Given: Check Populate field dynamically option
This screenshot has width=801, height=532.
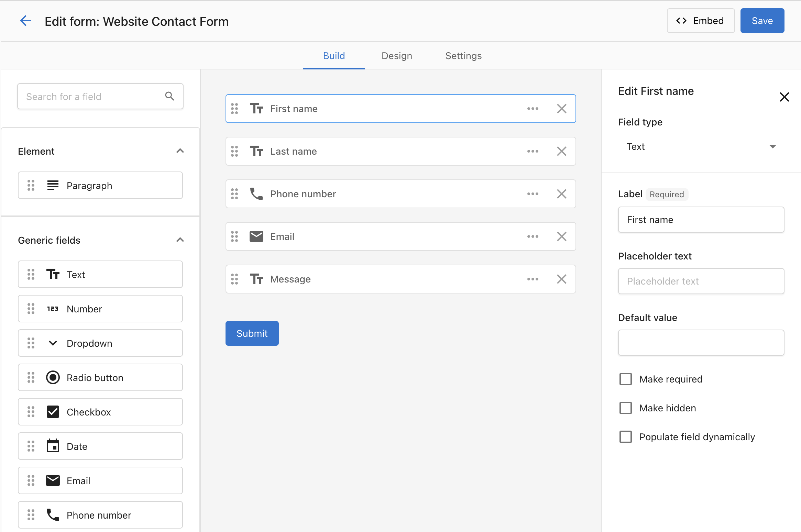Looking at the screenshot, I should pos(625,437).
